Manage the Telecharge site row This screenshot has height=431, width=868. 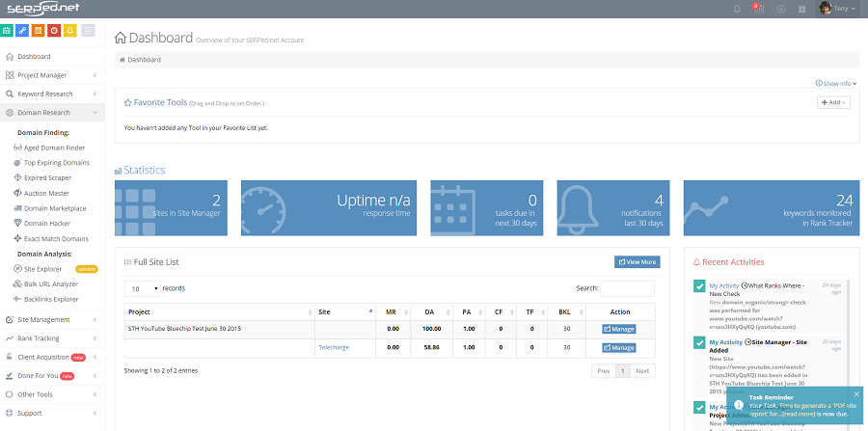619,348
